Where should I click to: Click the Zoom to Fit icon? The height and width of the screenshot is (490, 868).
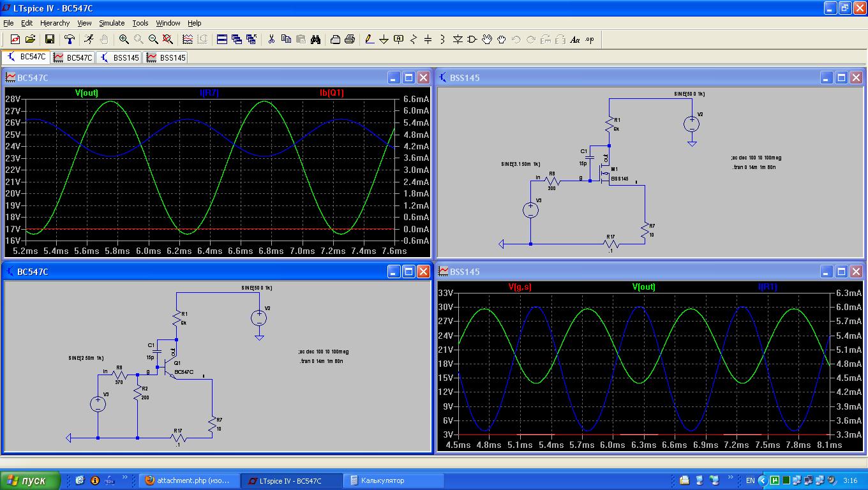(x=168, y=40)
